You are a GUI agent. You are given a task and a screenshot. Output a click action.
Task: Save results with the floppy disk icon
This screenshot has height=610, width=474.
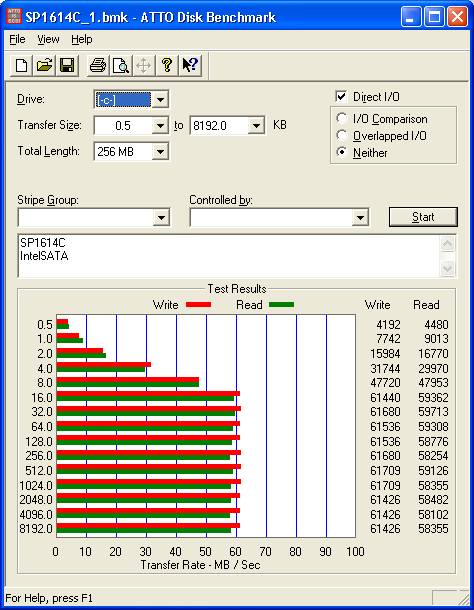67,65
